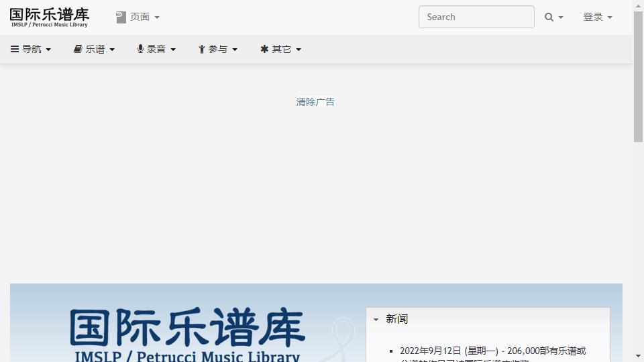Open the search options caret
Image resolution: width=644 pixels, height=362 pixels.
pyautogui.click(x=561, y=17)
